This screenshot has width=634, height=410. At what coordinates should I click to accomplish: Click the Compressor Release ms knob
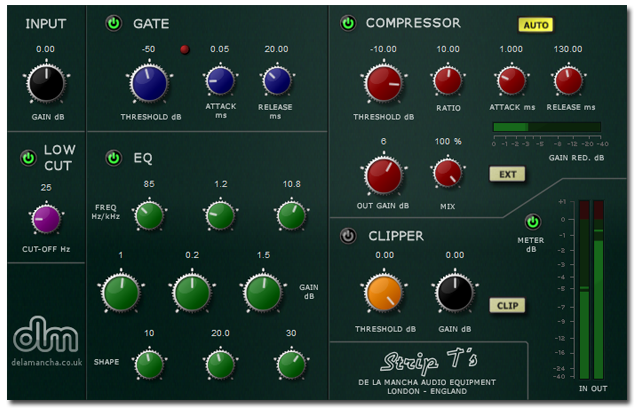click(x=568, y=81)
